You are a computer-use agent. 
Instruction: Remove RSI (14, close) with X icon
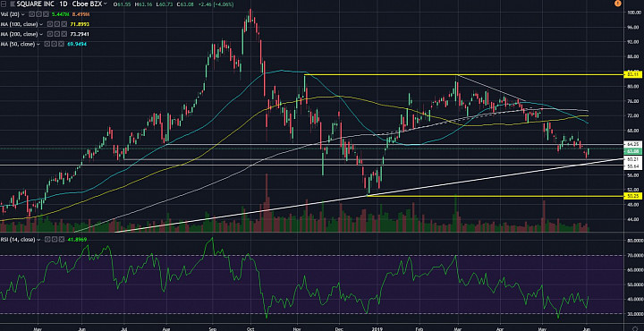pos(62,240)
